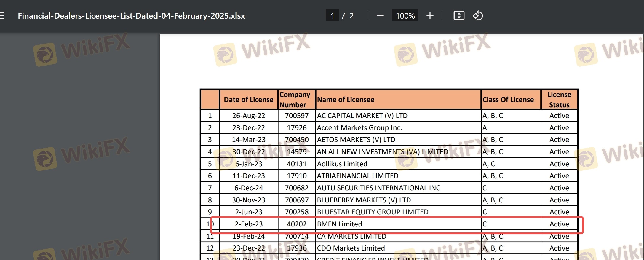The image size is (644, 260).
Task: Select the CDO Markets Limited entry
Action: point(351,248)
